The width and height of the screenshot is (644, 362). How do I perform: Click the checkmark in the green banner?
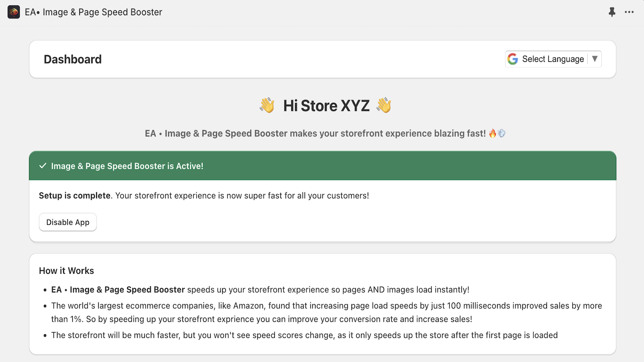(43, 166)
